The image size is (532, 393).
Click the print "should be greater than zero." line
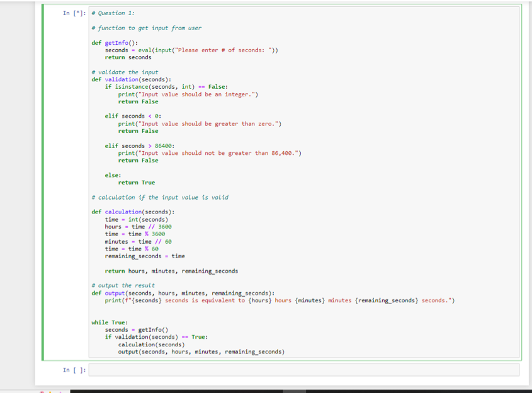[x=200, y=124]
